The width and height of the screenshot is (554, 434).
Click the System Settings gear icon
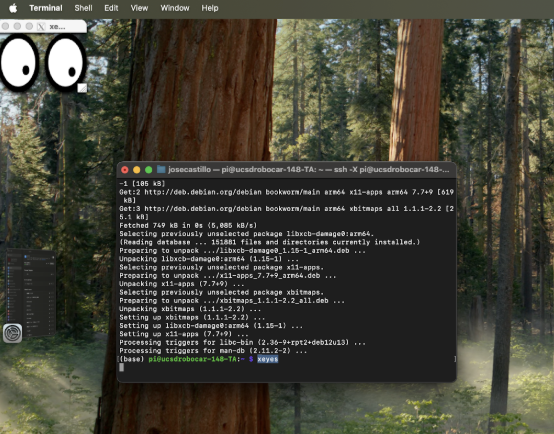(x=12, y=333)
